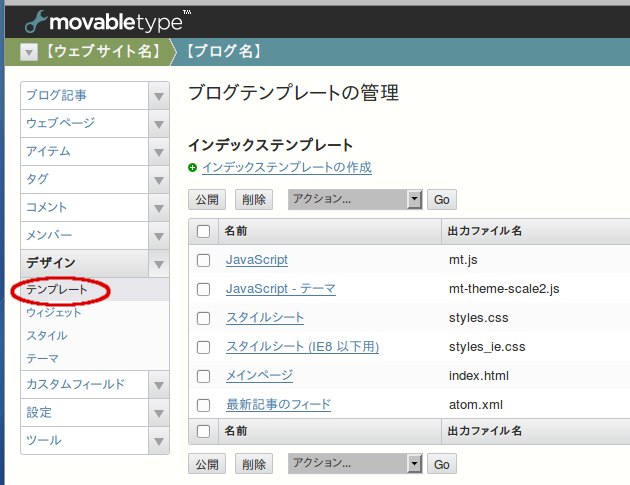Screen dimensions: 630x485
Task: Expand the ブログ記事 menu arrow
Action: click(x=158, y=96)
